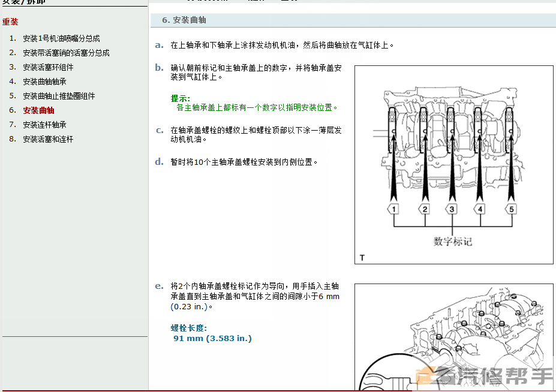
Task: Click hint text 各主轴承盖上都标有一个数字
Action: [257, 107]
